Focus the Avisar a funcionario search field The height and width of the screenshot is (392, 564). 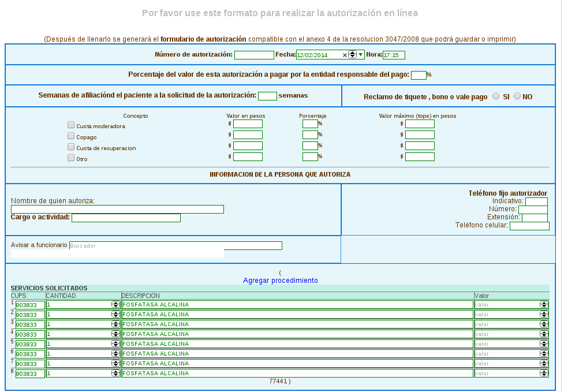pos(175,245)
